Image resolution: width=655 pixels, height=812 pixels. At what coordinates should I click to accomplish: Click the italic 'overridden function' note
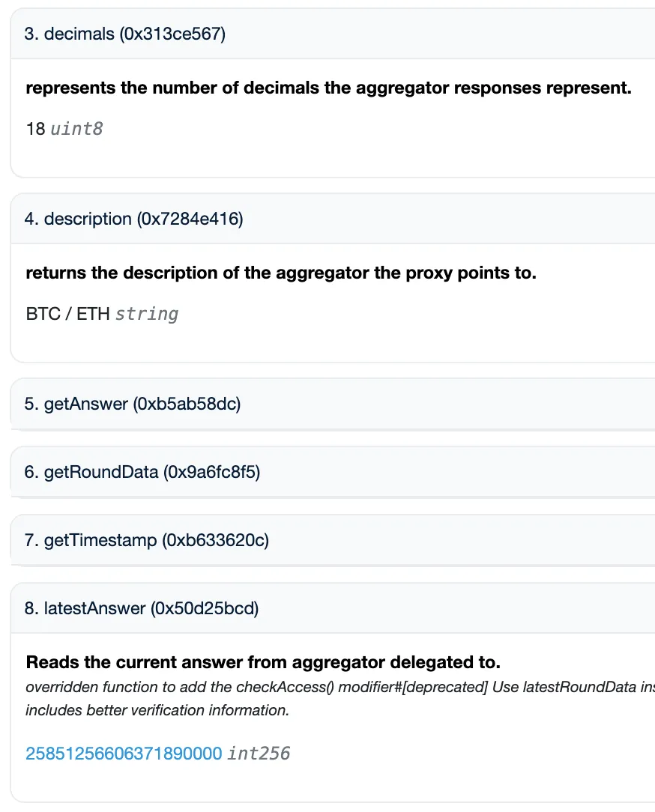[337, 687]
